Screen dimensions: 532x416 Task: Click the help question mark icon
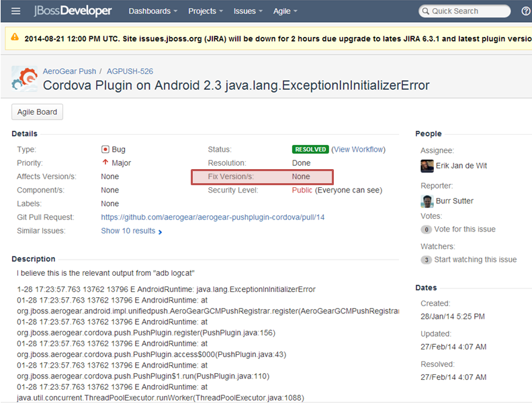[525, 11]
